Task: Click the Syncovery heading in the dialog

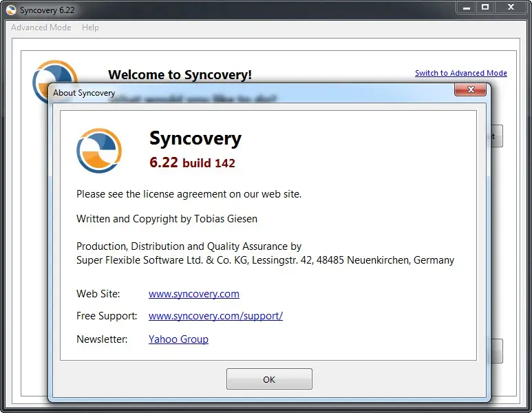Action: (x=195, y=138)
